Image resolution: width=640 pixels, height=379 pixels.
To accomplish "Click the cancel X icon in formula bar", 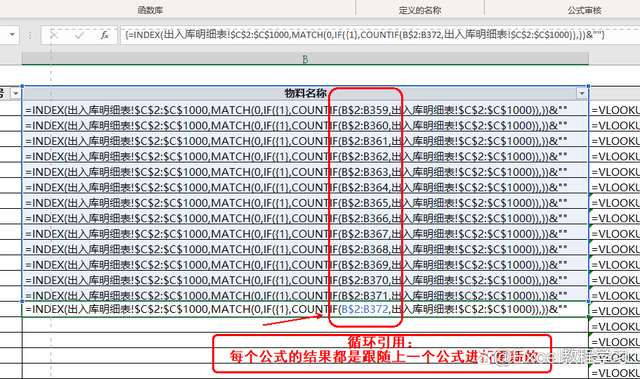I will (x=54, y=35).
